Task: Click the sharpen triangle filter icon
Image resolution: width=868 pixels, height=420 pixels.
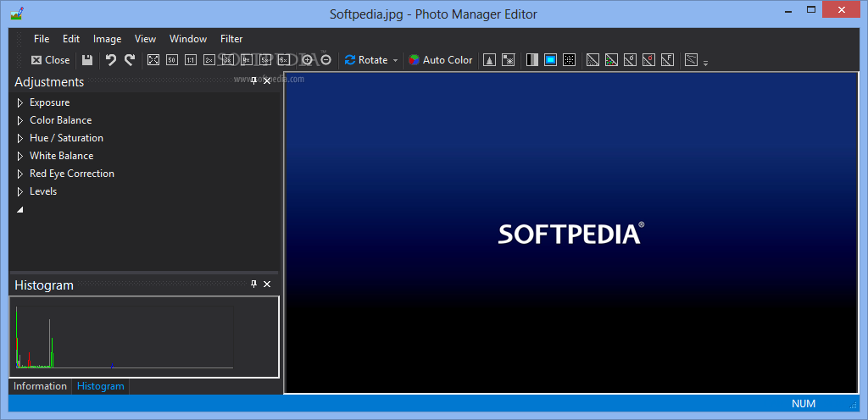Action: (489, 59)
